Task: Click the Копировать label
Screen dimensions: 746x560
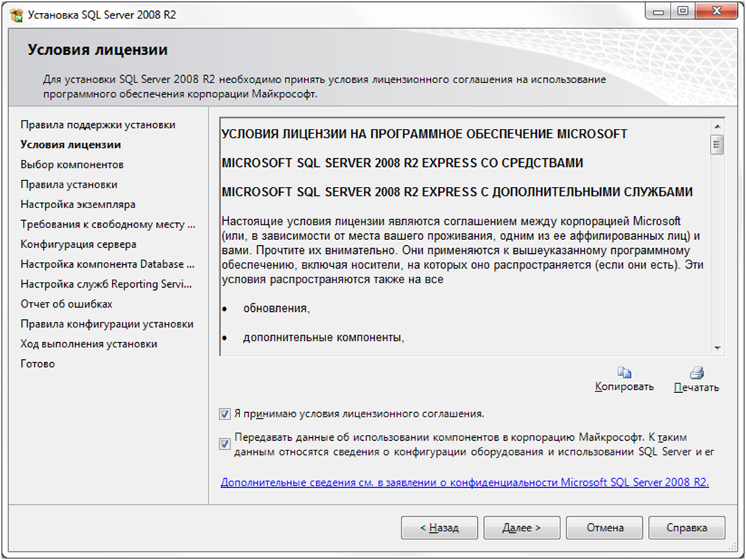Action: tap(624, 387)
